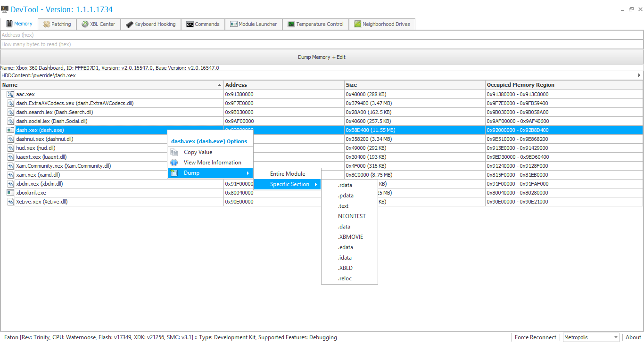Screen dimensions: 644x343
Task: Choose Copy Value from context menu
Action: tap(210, 152)
